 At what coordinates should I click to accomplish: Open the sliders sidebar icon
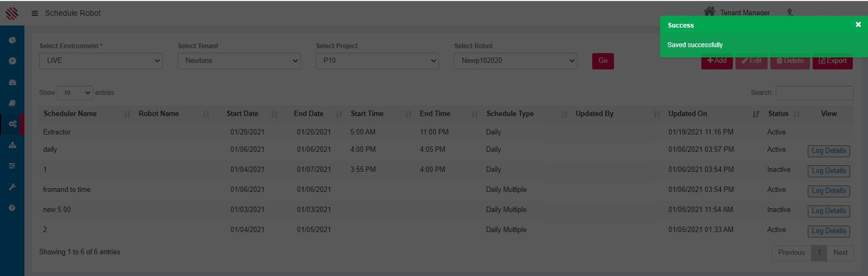point(12,166)
